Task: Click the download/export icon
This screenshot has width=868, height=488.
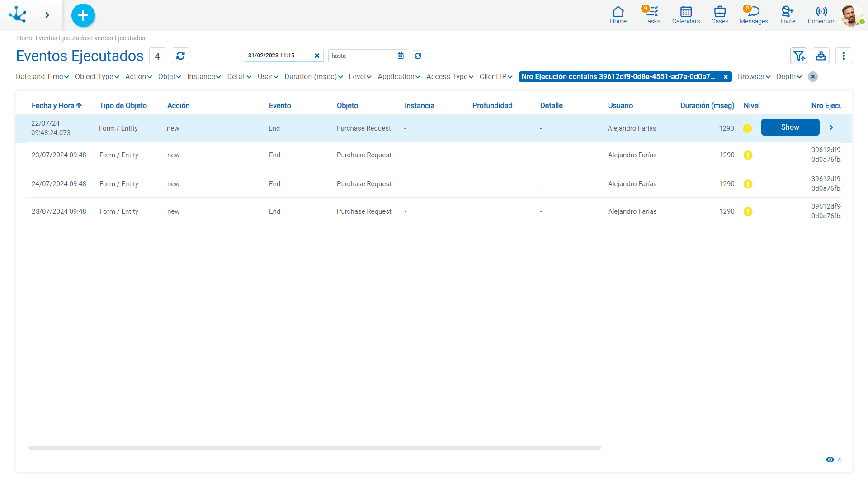Action: click(x=821, y=56)
